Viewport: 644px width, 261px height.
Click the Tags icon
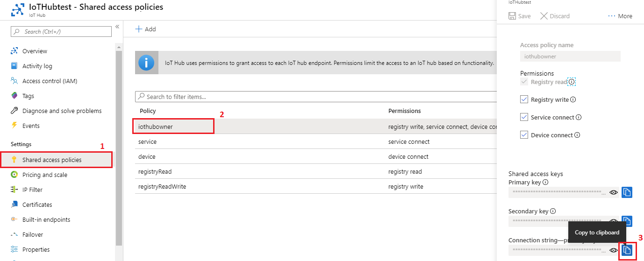[14, 96]
